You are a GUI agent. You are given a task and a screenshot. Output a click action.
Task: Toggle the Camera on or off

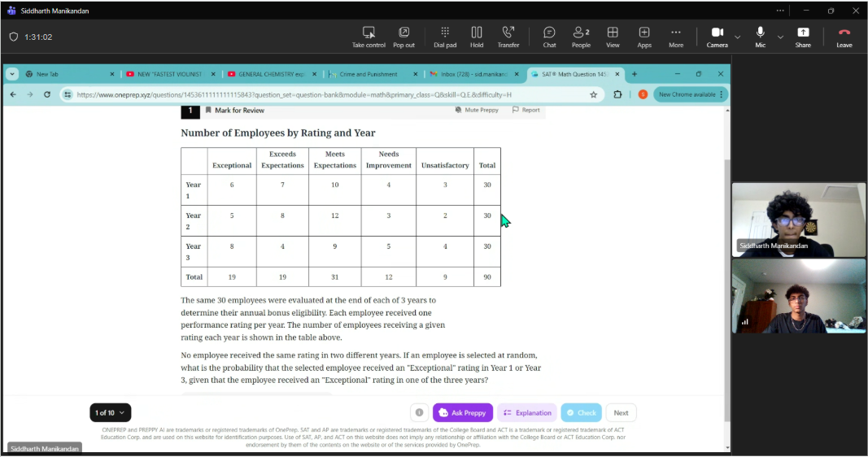pyautogui.click(x=717, y=37)
